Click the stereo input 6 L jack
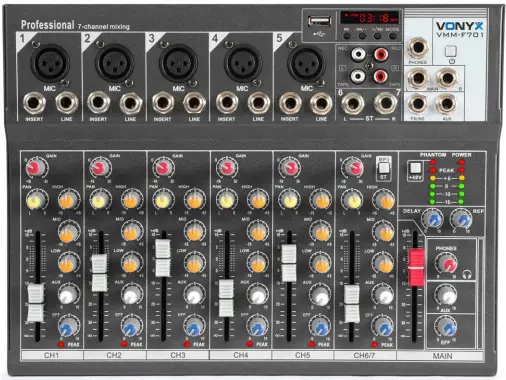The height and width of the screenshot is (380, 506). tap(353, 103)
